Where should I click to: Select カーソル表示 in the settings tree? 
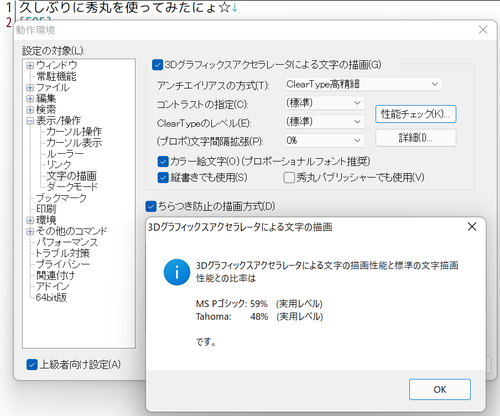[74, 143]
